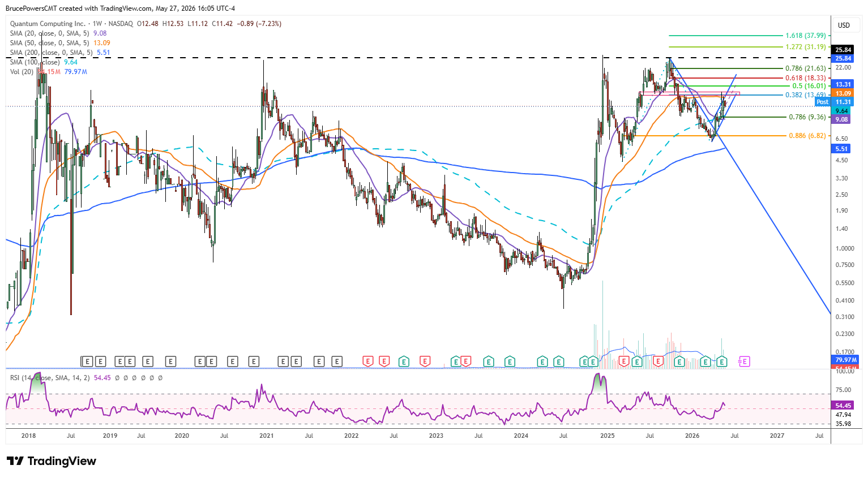Click the Quantum Computing Inc. symbol title
Image resolution: width=868 pixels, height=478 pixels.
[48, 24]
